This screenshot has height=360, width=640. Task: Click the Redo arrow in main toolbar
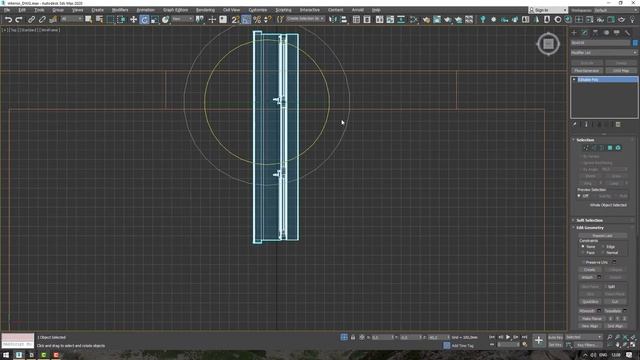coord(19,19)
